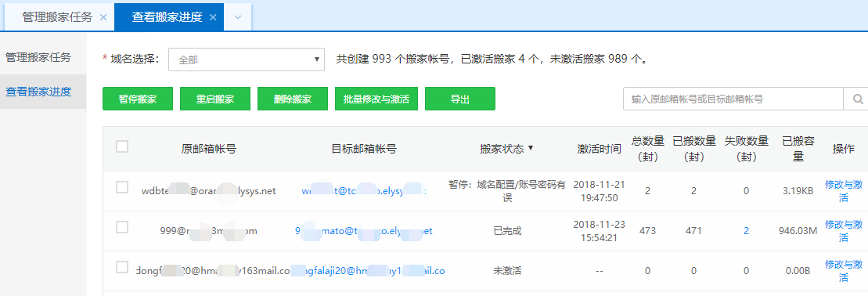Check the row with status 未激活
Viewport: 868px width, 296px height.
point(122,267)
